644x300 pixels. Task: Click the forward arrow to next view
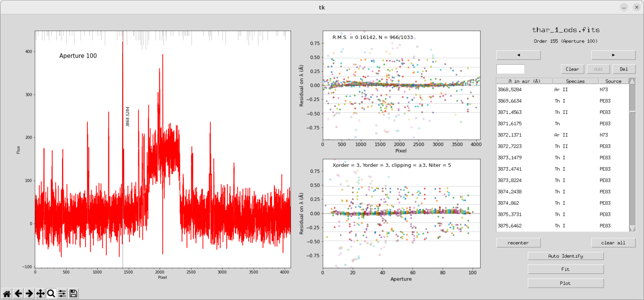pyautogui.click(x=29, y=293)
